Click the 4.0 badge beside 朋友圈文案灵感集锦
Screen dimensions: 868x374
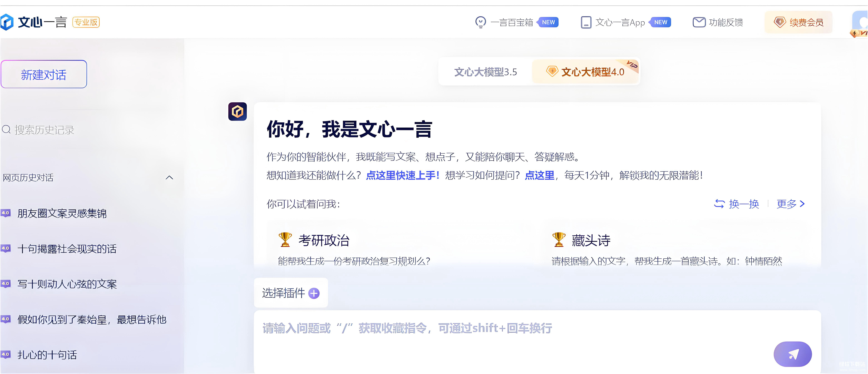click(x=6, y=213)
